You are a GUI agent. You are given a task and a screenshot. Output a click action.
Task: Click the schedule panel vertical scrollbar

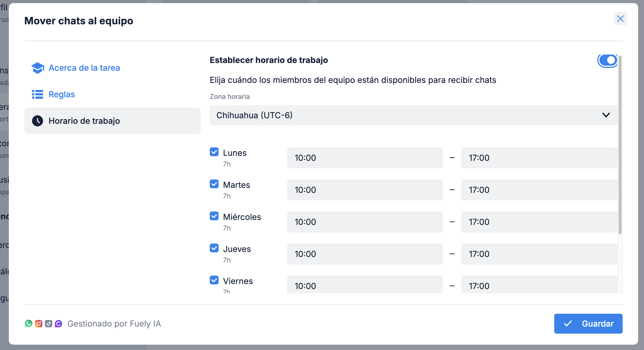click(x=620, y=145)
